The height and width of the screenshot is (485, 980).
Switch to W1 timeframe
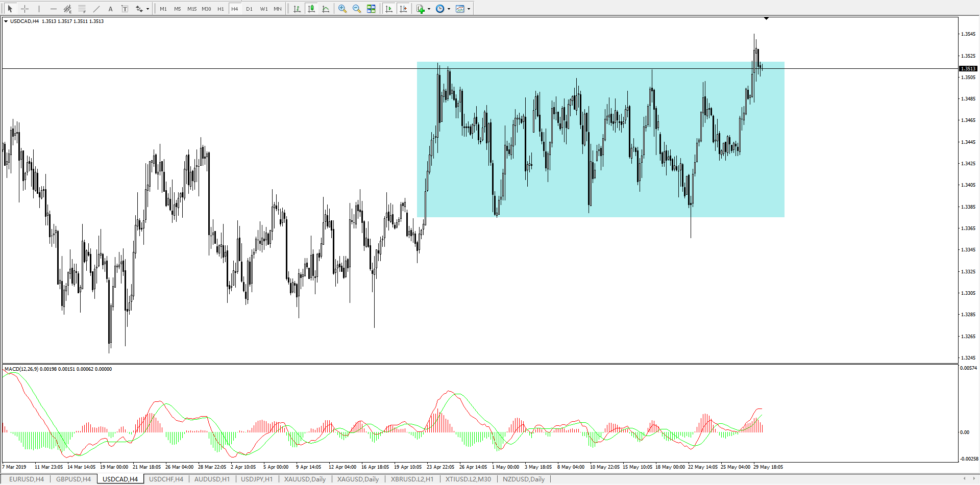point(264,9)
